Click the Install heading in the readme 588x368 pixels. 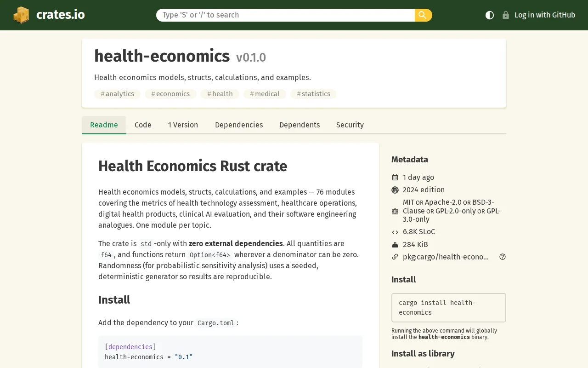pos(114,300)
